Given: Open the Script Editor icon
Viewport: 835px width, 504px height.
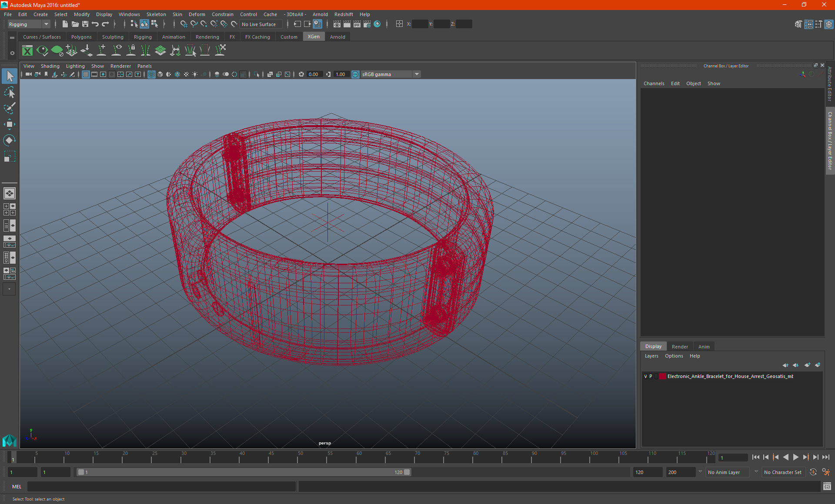Looking at the screenshot, I should click(x=827, y=487).
